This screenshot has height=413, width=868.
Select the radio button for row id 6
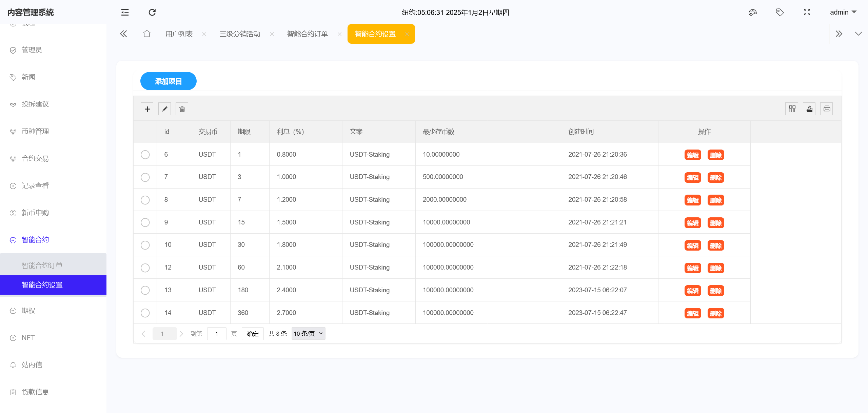coord(145,155)
